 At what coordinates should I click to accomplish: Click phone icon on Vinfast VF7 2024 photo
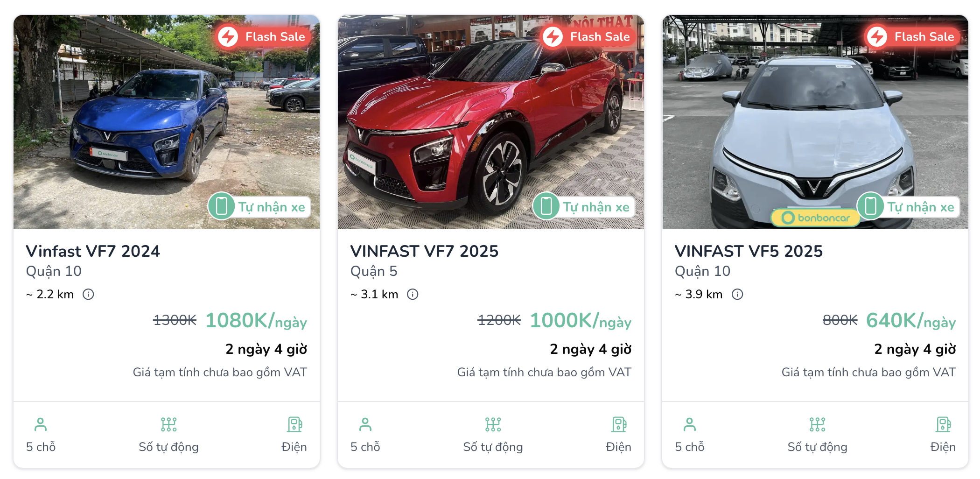(x=222, y=206)
